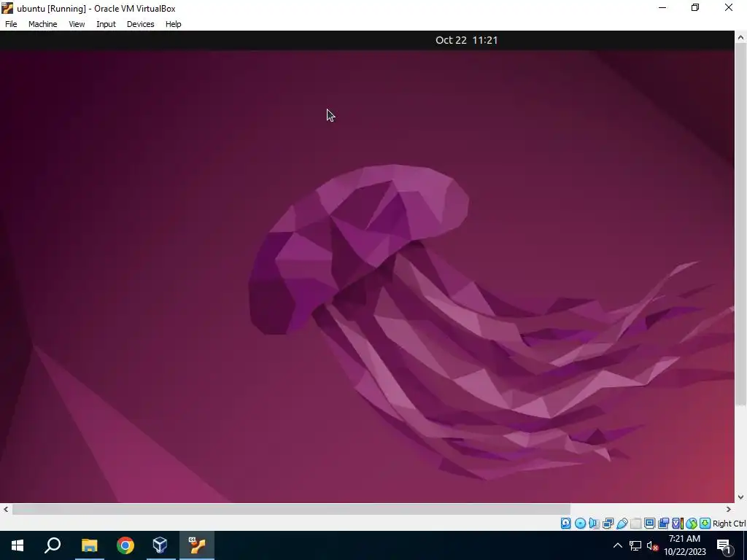Open the Windows notification center

[724, 545]
